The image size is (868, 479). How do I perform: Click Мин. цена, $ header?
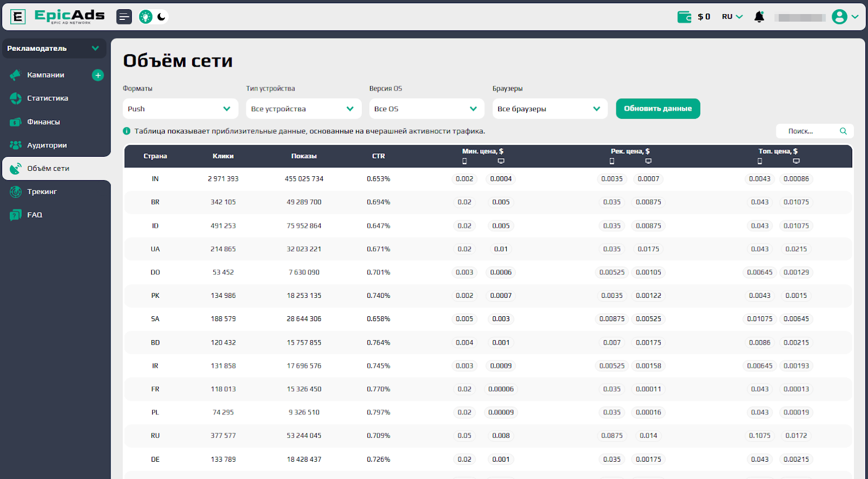(483, 151)
